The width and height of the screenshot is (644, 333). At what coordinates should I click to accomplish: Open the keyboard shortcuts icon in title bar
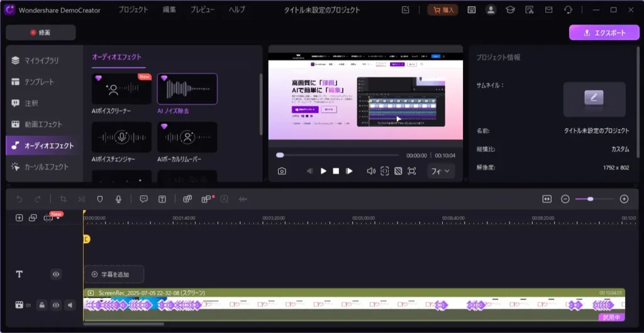point(472,10)
